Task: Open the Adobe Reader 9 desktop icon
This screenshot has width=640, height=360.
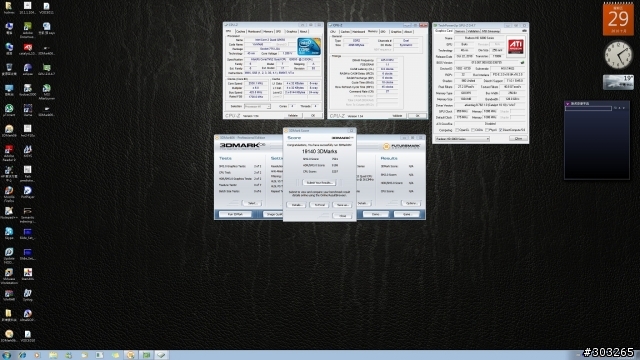Action: coord(9,152)
